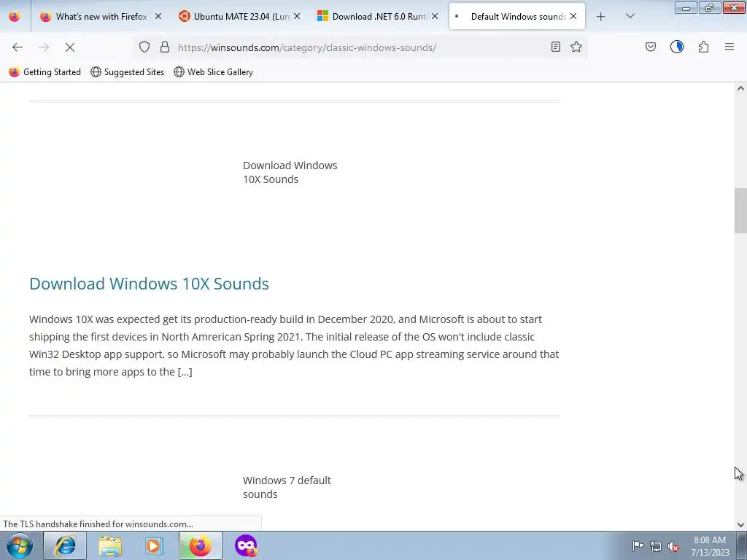Open Action Center flag tray icon
Screen dimensions: 747x560
pos(638,545)
